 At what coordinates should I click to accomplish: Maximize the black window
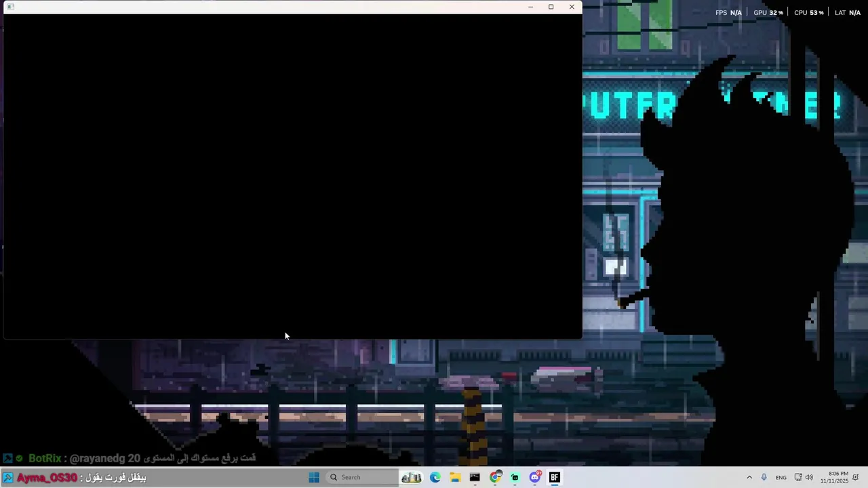[551, 7]
